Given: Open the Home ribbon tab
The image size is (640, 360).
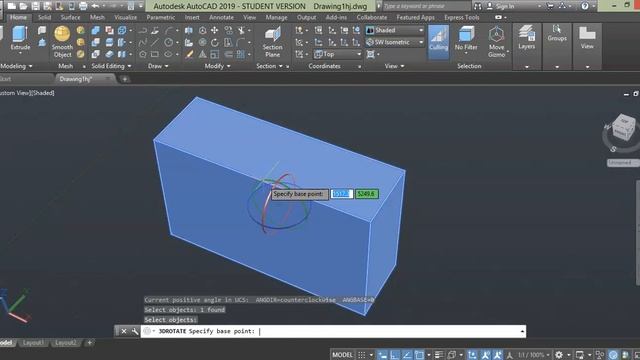Looking at the screenshot, I should pyautogui.click(x=18, y=18).
